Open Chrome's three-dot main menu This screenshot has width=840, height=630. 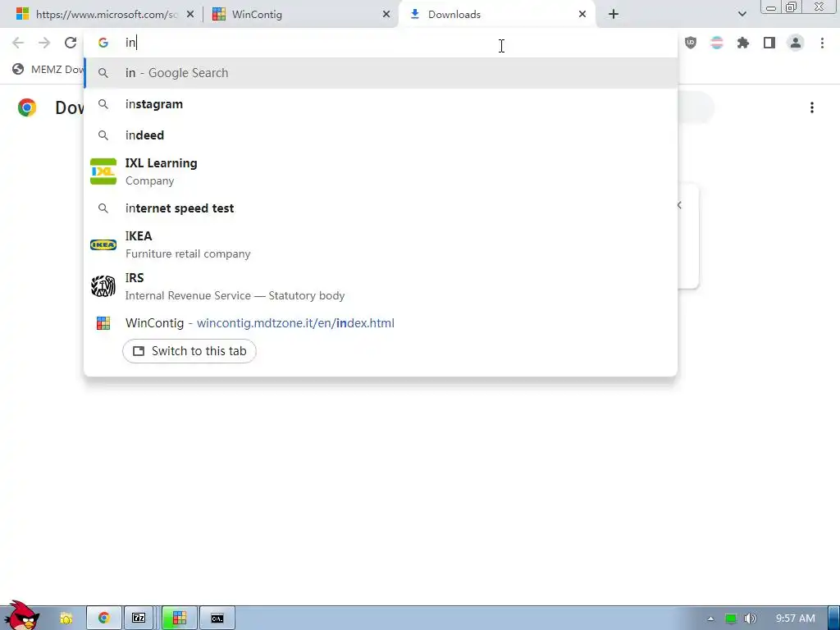coord(822,43)
